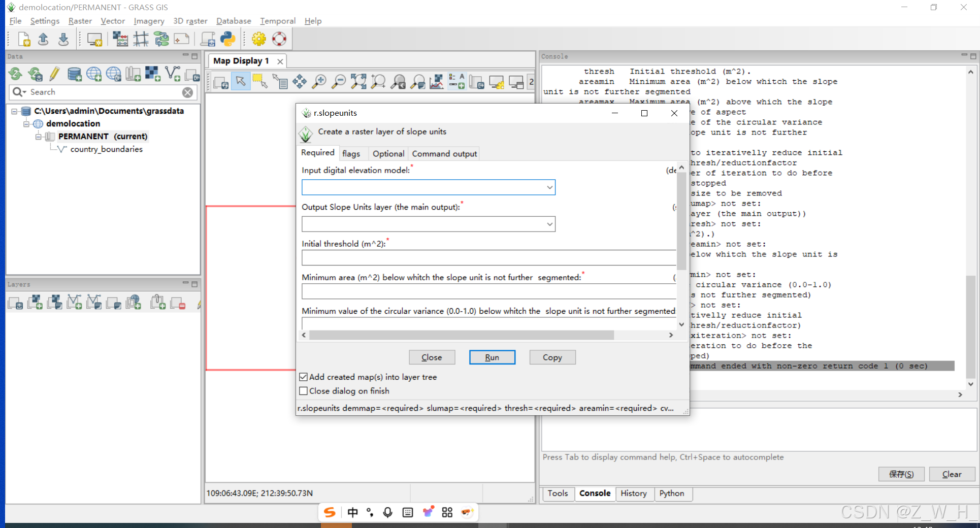Viewport: 980px width, 528px height.
Task: Open Command output tab in r.slopeunits
Action: pos(444,154)
